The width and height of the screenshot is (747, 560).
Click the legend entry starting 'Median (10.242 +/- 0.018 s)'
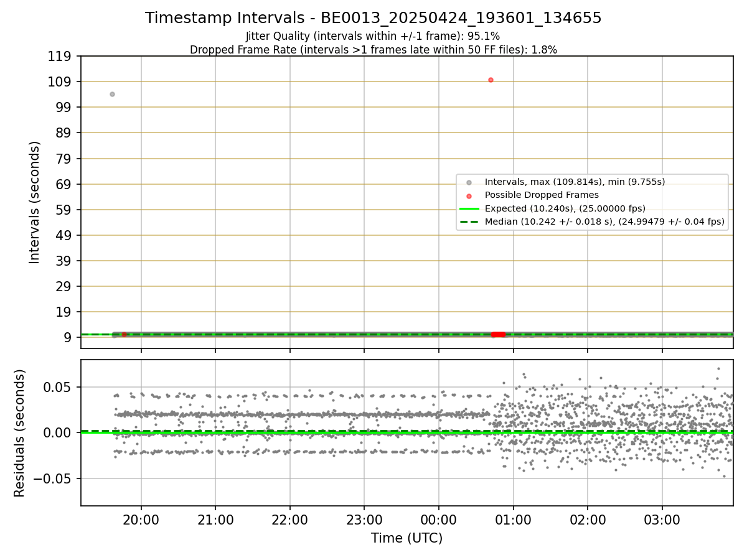[604, 222]
